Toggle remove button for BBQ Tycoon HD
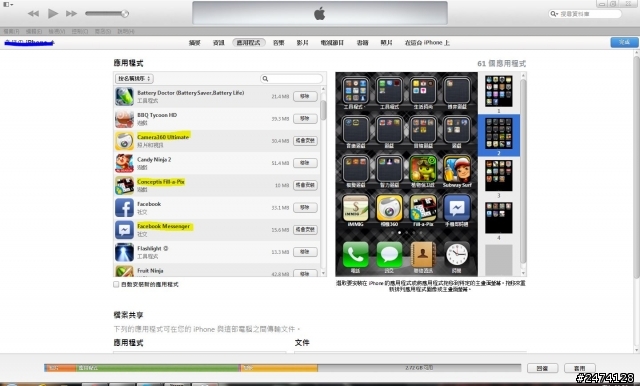 pyautogui.click(x=305, y=118)
